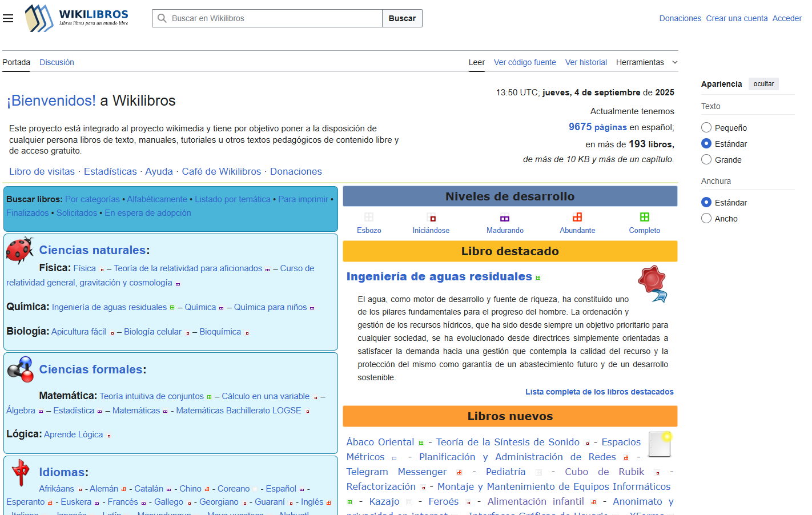
Task: Click the Buscar button
Action: (402, 18)
